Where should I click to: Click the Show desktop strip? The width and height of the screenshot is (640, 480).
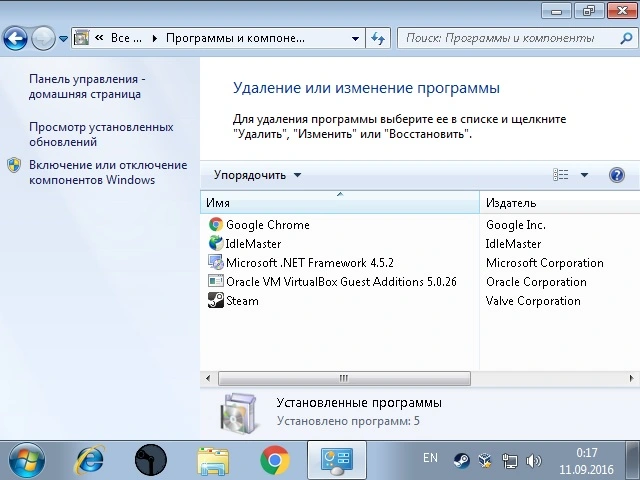(x=633, y=460)
